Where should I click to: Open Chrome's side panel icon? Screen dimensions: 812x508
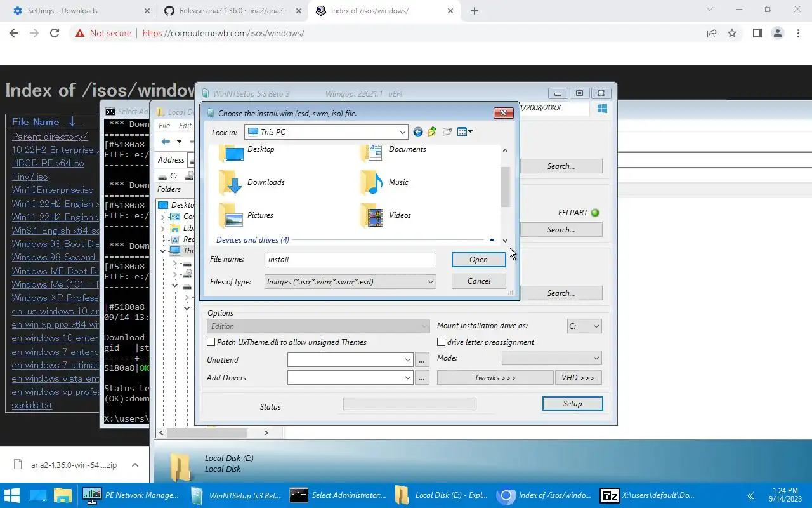point(757,33)
